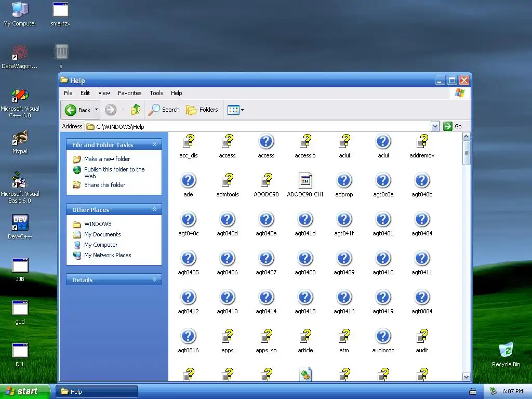
Task: Select the ADODC98.CHI file
Action: click(x=305, y=185)
